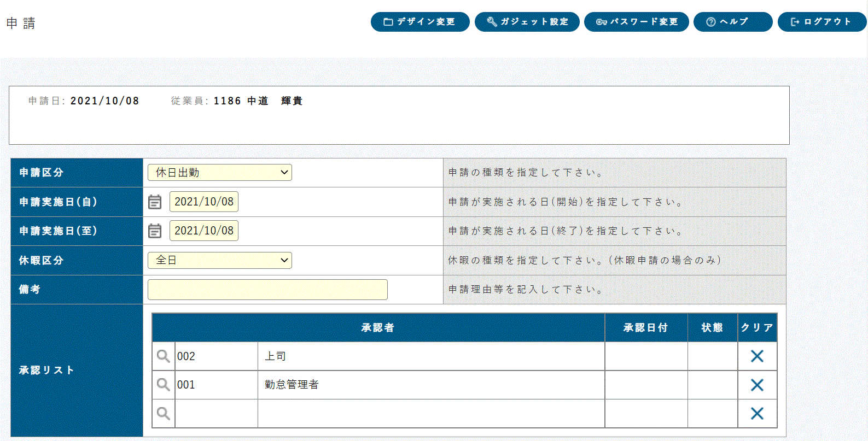Open calendar icon for 申請実施日(至)
The image size is (868, 441).
tap(155, 231)
